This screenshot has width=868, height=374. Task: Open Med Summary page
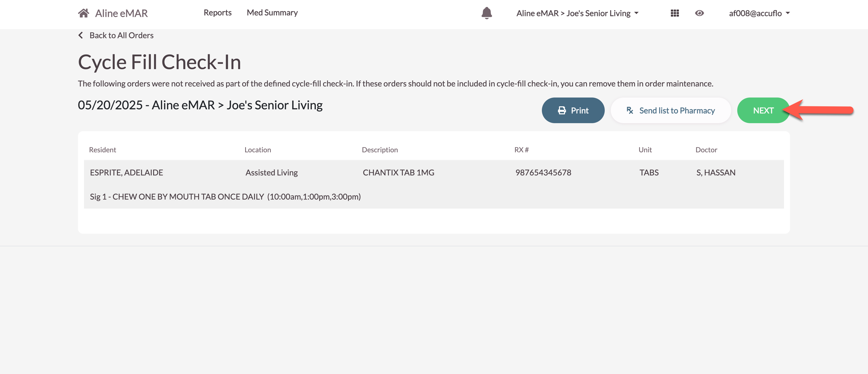tap(272, 13)
